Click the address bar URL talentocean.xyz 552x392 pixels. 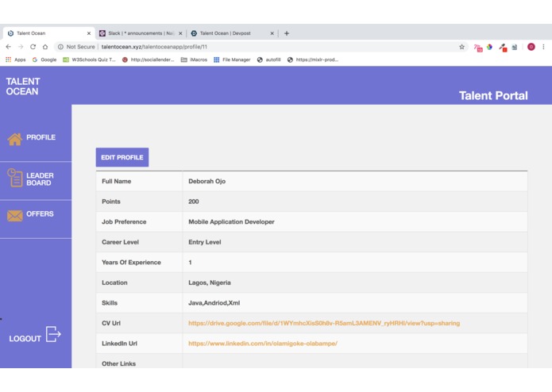tap(154, 47)
